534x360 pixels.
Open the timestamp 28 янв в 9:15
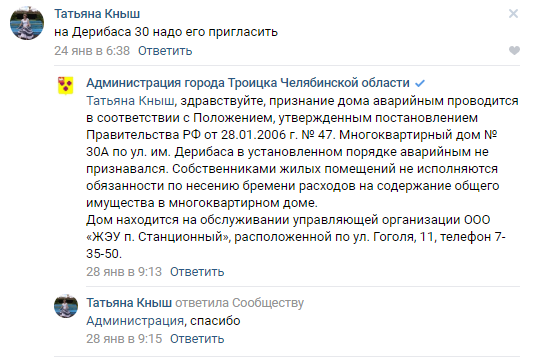tap(124, 339)
